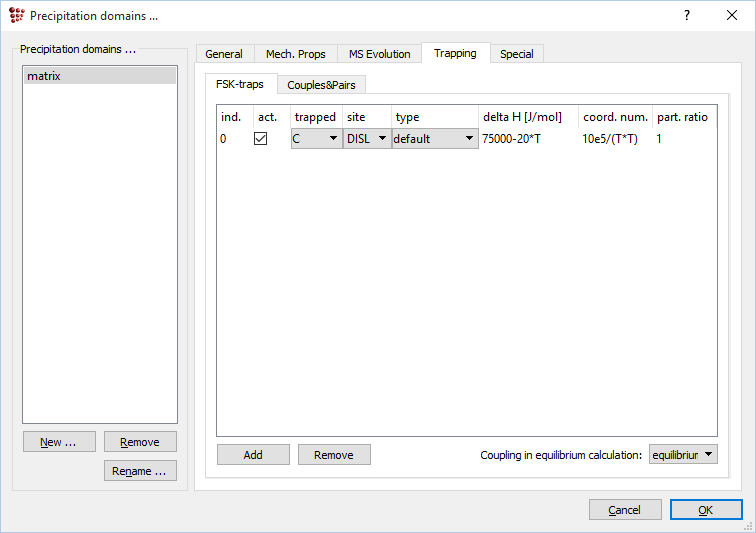The height and width of the screenshot is (533, 756).
Task: Select matrix in precipitation domains list
Action: pos(99,76)
